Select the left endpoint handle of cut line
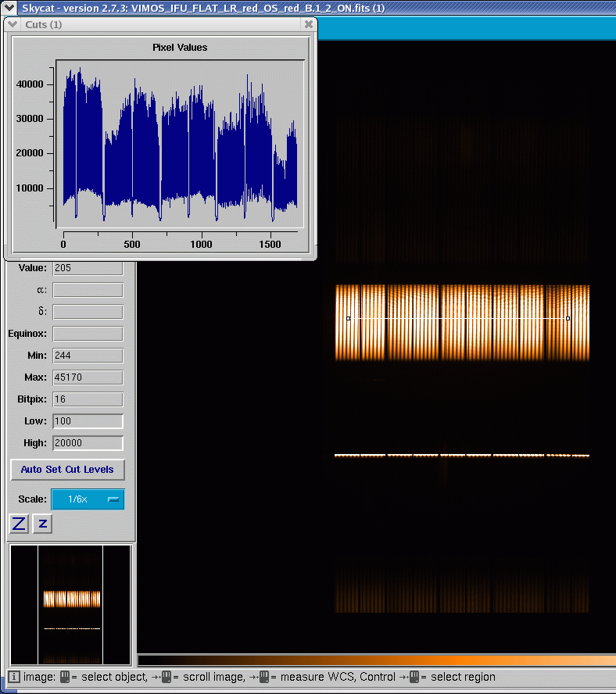616x694 pixels. point(348,318)
